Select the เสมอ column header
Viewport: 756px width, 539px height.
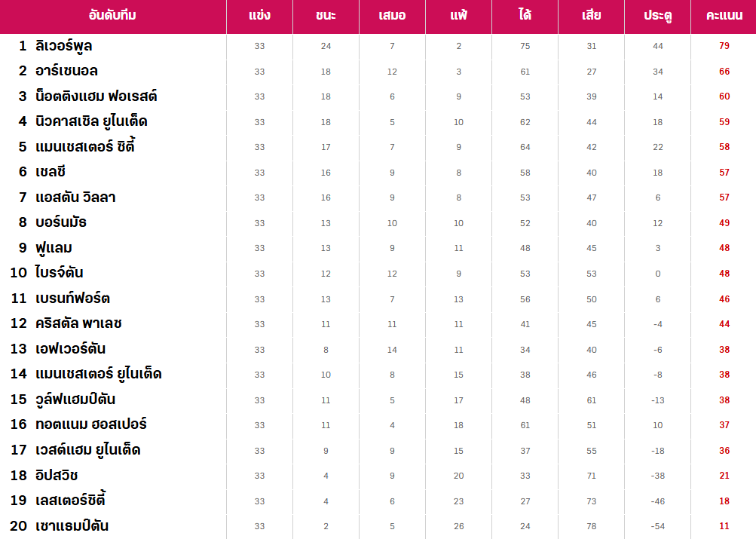[x=392, y=15]
